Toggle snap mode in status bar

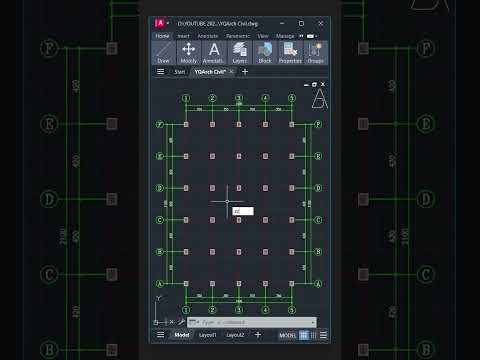[313, 335]
